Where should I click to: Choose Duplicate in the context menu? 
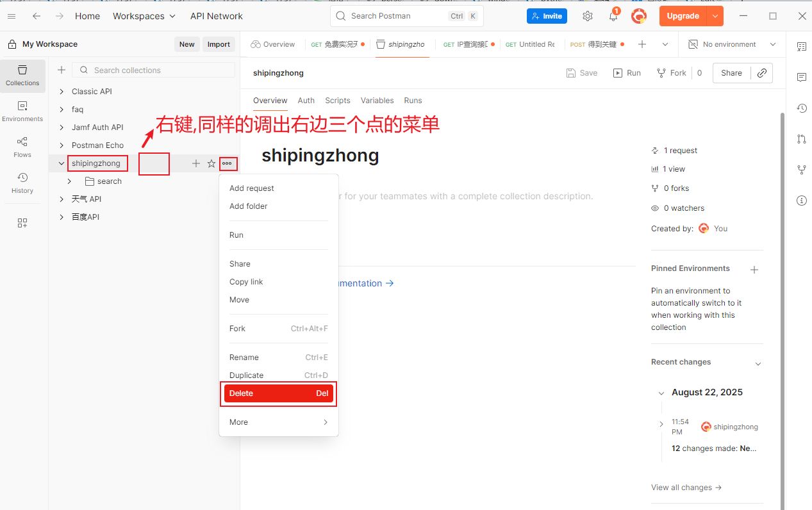pos(246,375)
